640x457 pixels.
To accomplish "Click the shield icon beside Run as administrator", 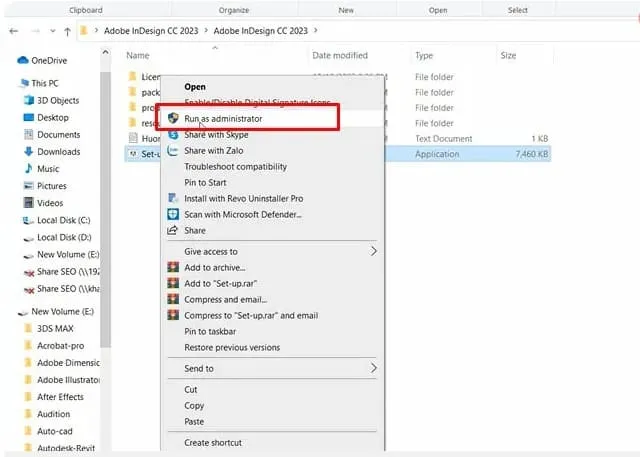I will click(173, 118).
